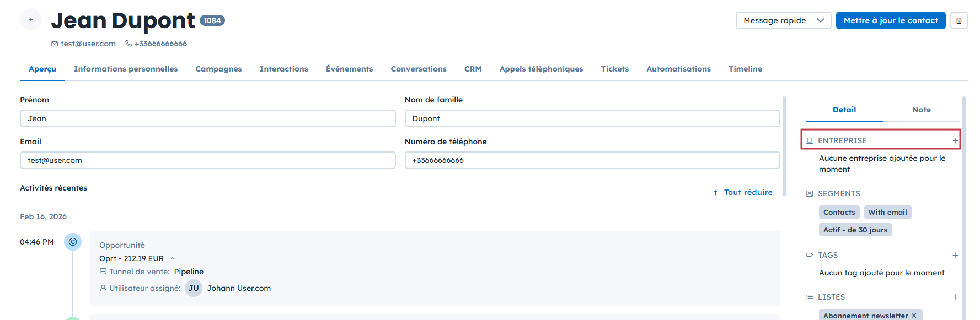Click the Tags label icon
Screen dimensions: 980x320
(x=810, y=255)
